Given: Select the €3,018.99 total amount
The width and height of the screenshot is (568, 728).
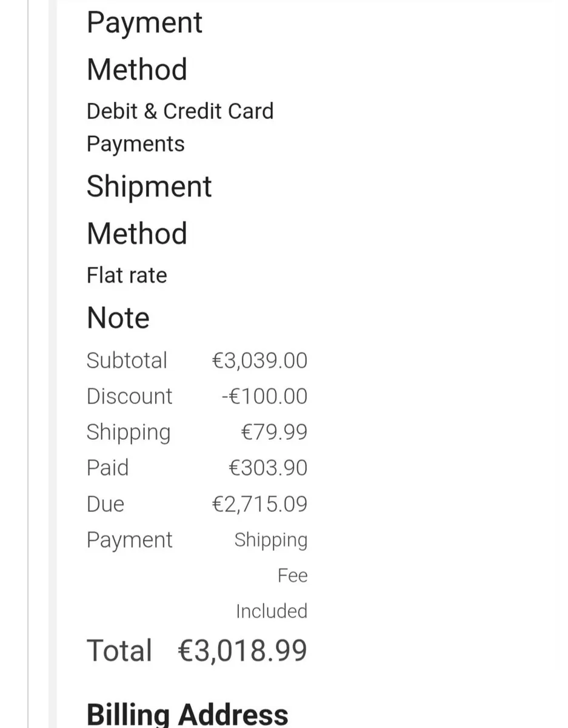Looking at the screenshot, I should pos(242,650).
